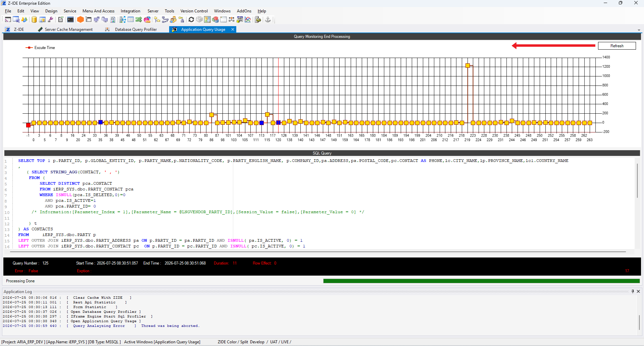Click the window with gear settings icon

click(16, 19)
